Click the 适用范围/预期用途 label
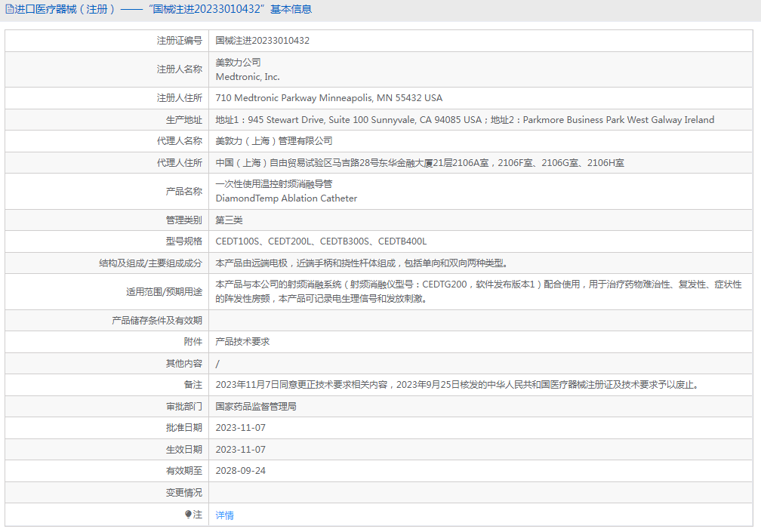Screen dimensions: 761x532 (x=164, y=291)
